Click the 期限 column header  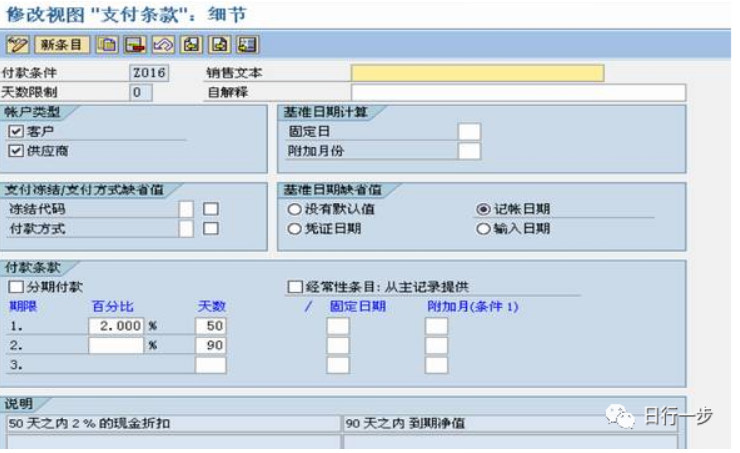23,306
